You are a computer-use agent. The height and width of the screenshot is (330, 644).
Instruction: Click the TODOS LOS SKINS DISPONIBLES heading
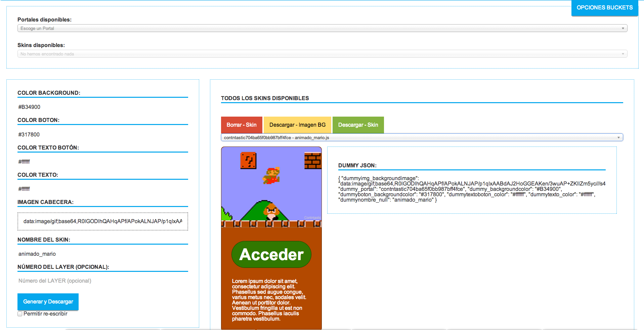(x=265, y=98)
